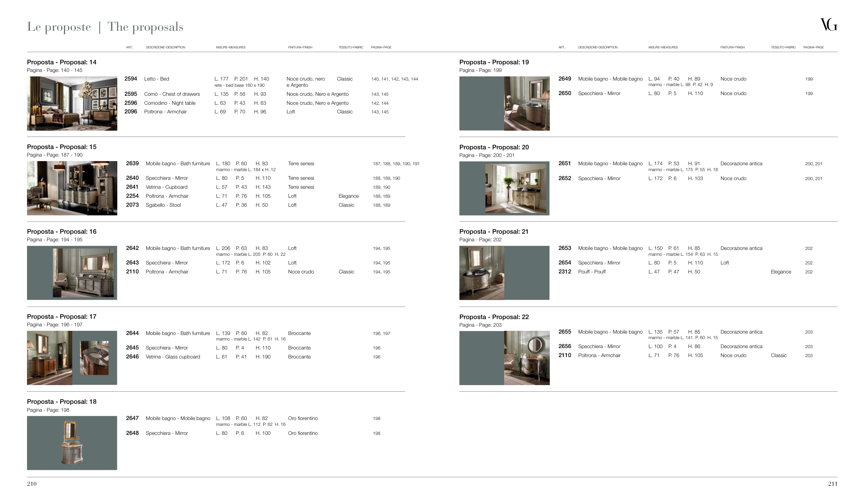
Task: Open the Proposal 21 vanity thumbnail
Action: tap(482, 273)
